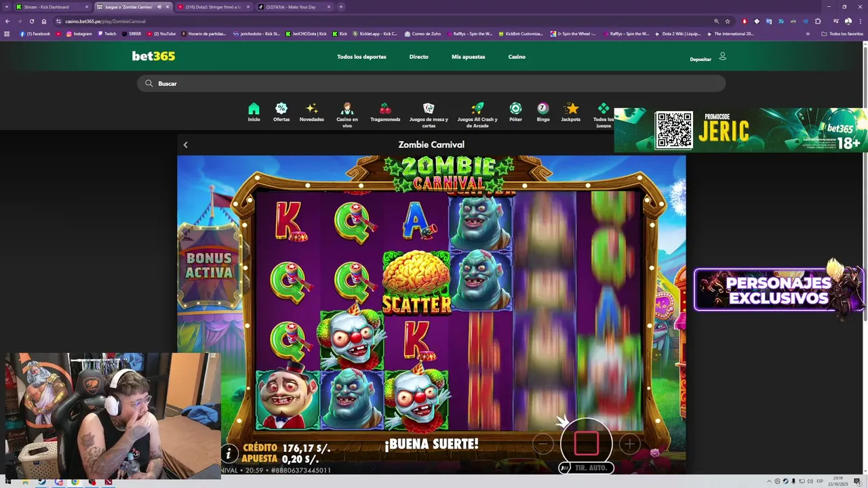Click the JERIC promocode banner
Viewport: 868px width, 488px height.
coord(741,129)
